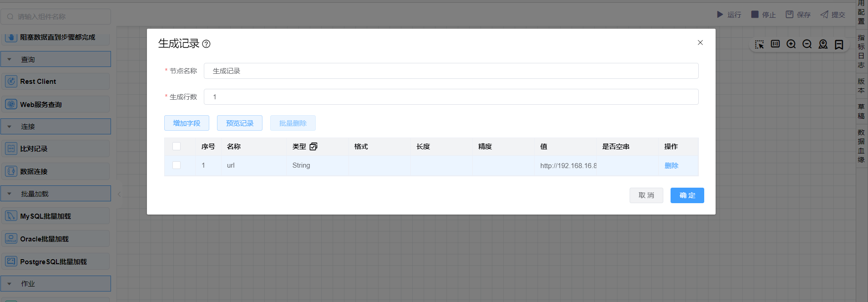Viewport: 868px width, 302px height.
Task: Select the Web服务查询 component
Action: [56, 104]
